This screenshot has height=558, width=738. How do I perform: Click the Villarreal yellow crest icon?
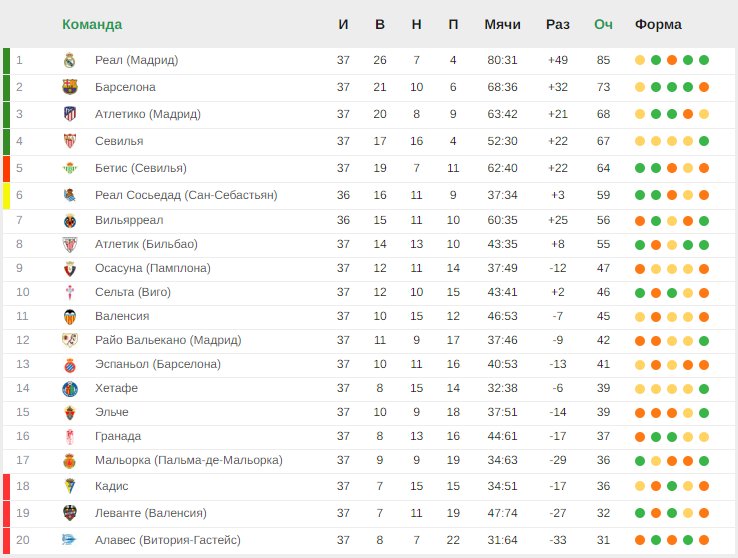[70, 221]
